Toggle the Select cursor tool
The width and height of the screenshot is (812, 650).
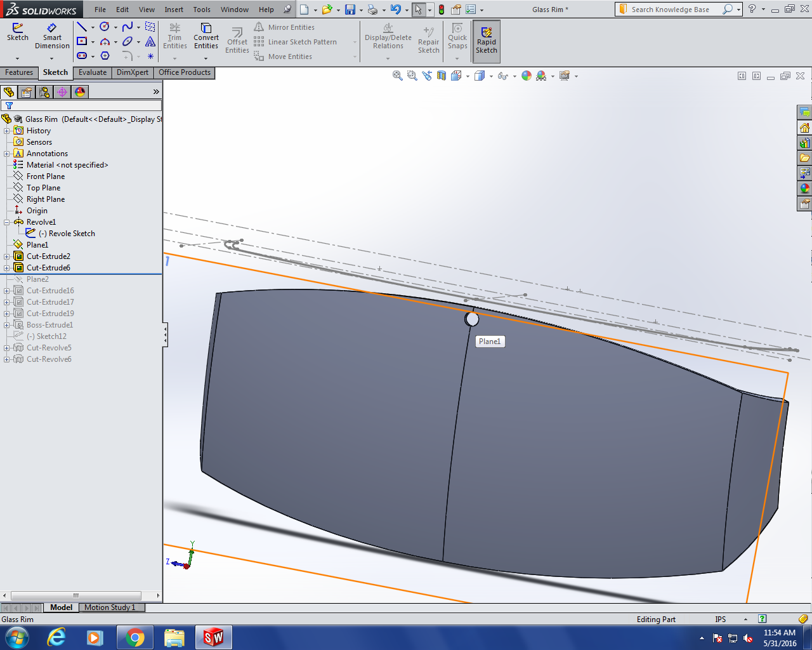click(x=418, y=10)
